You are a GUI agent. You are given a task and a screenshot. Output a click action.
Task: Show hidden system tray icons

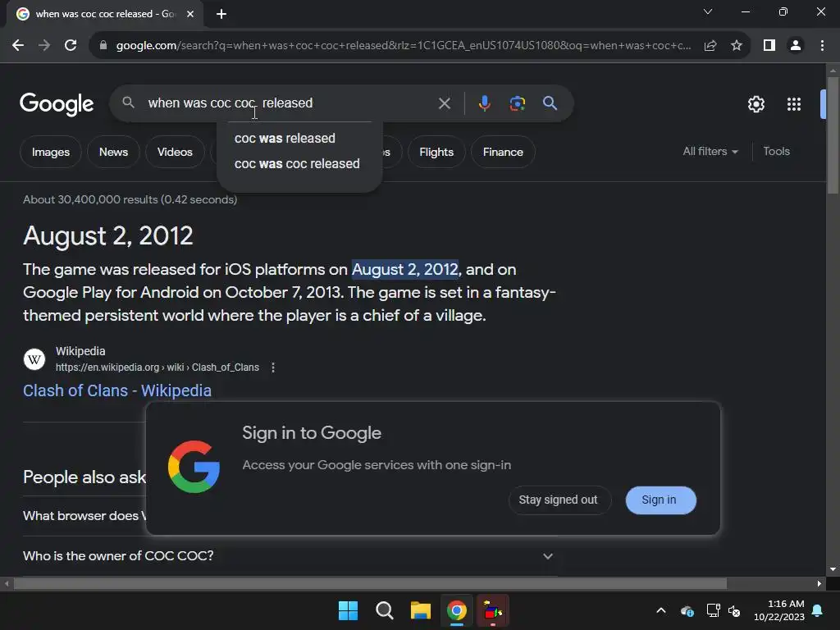click(661, 610)
